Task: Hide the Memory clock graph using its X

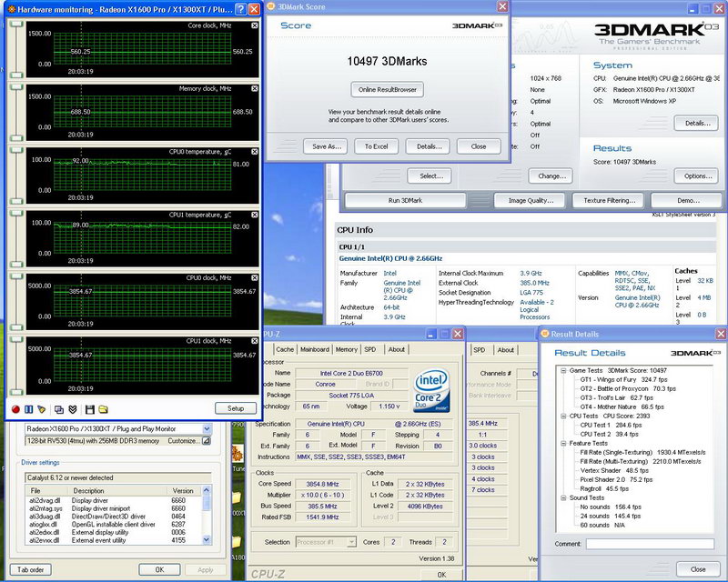Action: (x=255, y=88)
